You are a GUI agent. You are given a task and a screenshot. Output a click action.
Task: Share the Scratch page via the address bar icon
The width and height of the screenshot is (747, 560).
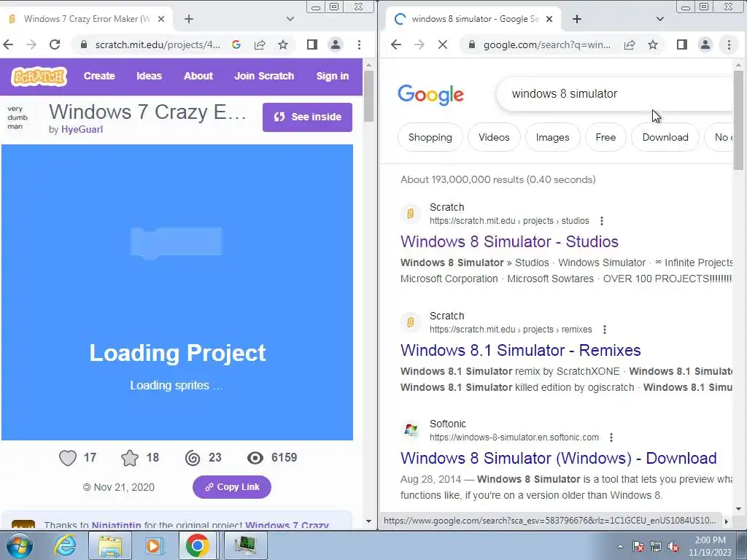260,44
